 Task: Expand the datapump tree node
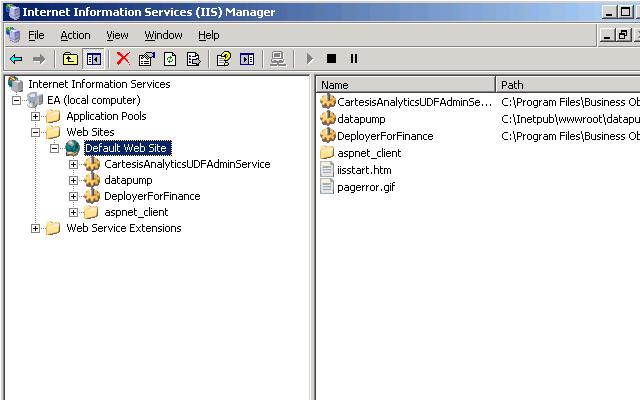(73, 180)
